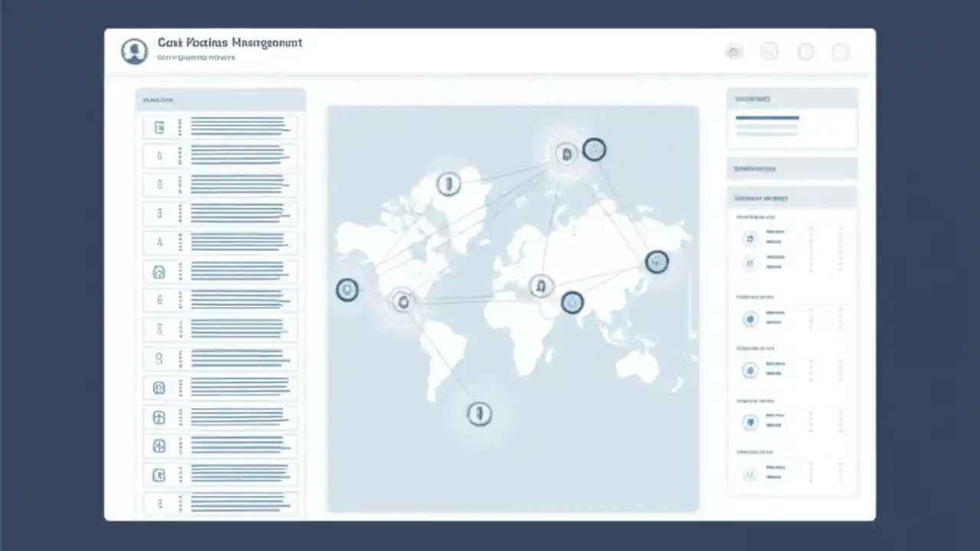This screenshot has width=980, height=551.
Task: Collapse the statistics group header in the right panel
Action: click(792, 197)
